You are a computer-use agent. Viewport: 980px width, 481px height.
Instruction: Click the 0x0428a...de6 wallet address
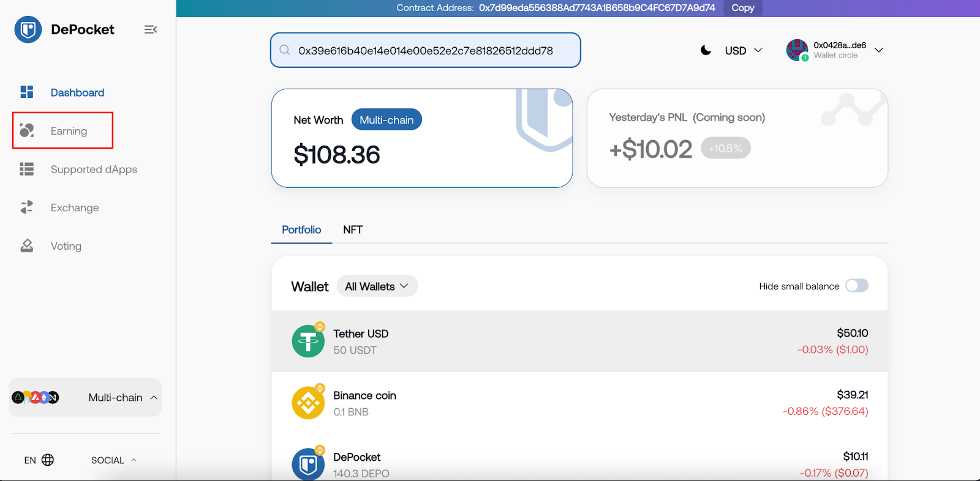(840, 45)
